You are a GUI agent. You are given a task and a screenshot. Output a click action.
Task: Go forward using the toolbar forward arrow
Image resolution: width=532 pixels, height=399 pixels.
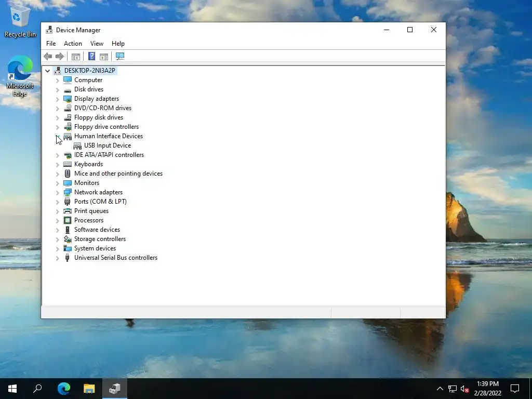click(x=60, y=56)
